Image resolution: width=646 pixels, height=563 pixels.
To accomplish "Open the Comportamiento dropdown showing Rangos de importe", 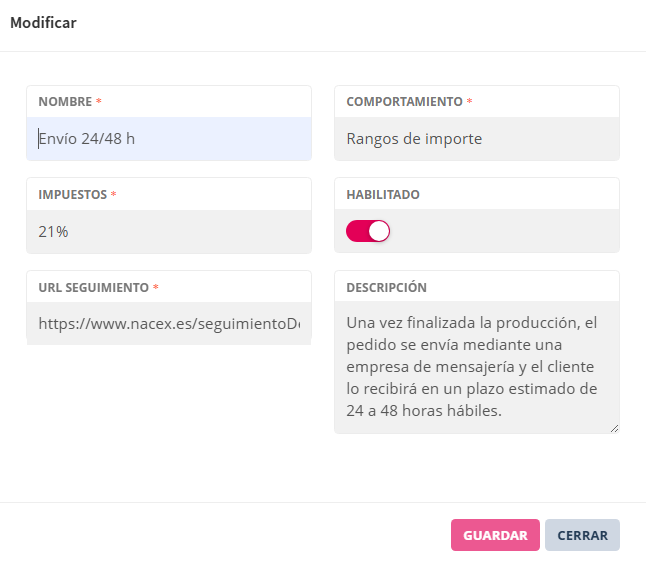I will (x=476, y=139).
